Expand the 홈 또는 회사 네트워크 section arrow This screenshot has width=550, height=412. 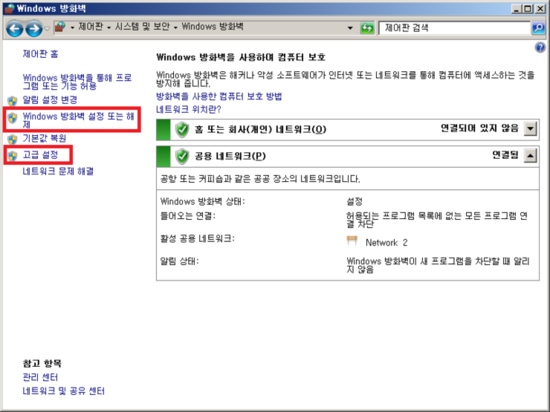[x=530, y=129]
